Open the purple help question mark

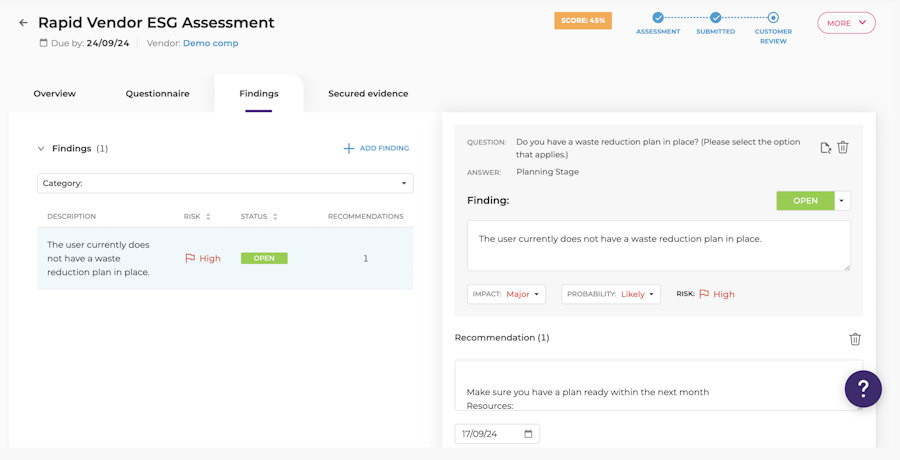tap(863, 389)
